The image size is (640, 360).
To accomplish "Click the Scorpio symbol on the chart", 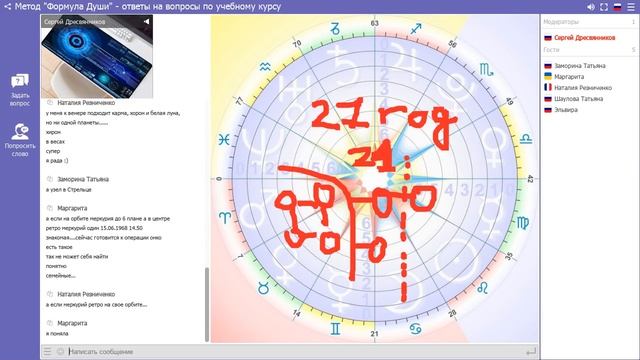I will click(x=486, y=70).
